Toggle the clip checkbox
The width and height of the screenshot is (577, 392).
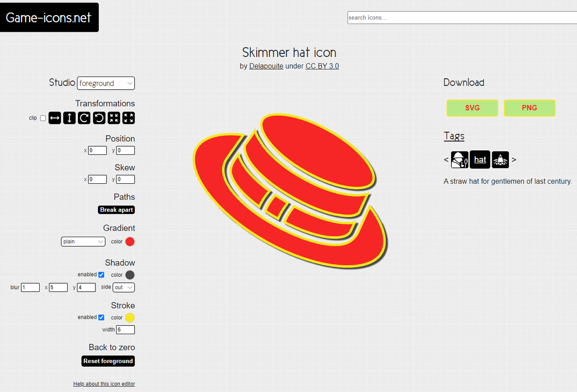43,118
